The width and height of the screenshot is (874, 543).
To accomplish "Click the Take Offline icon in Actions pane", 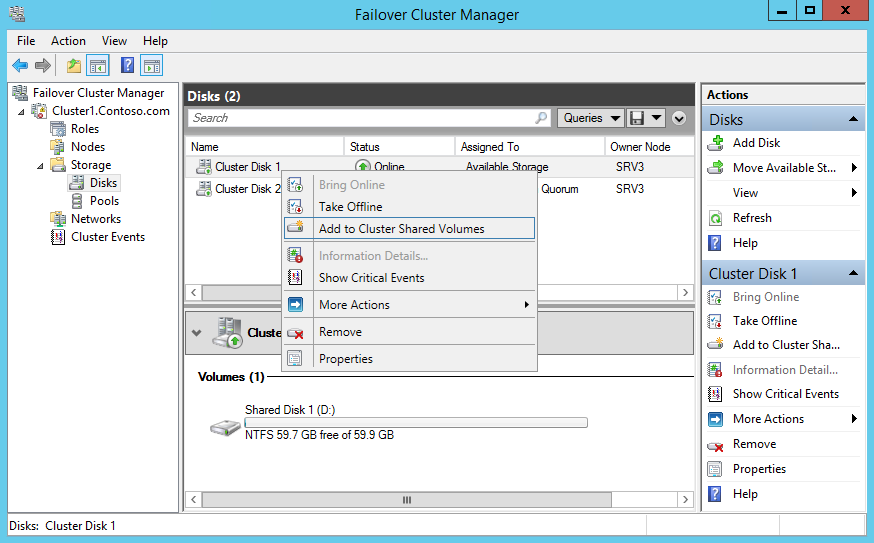I will (x=715, y=321).
